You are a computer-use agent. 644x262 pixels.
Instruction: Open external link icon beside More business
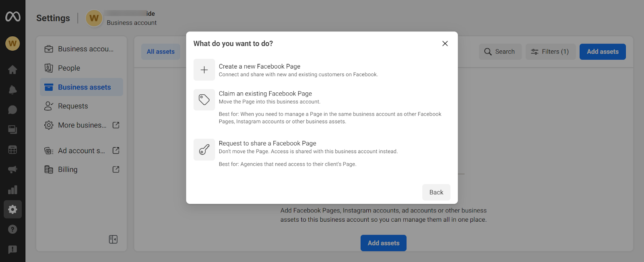(116, 125)
